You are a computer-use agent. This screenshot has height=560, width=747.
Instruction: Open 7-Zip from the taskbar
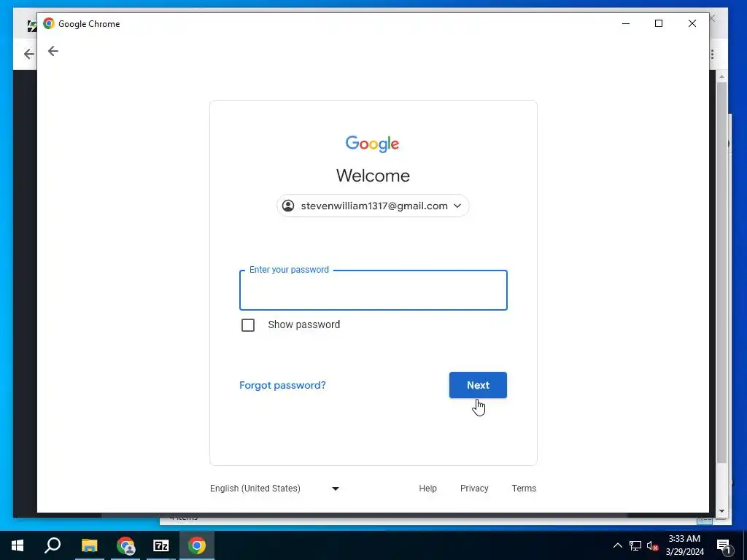(161, 545)
